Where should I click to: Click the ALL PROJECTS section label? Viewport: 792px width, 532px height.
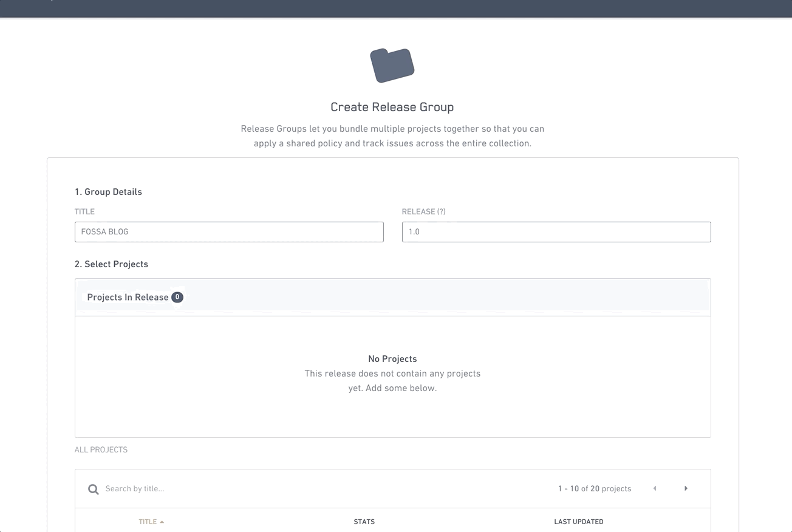pyautogui.click(x=101, y=450)
